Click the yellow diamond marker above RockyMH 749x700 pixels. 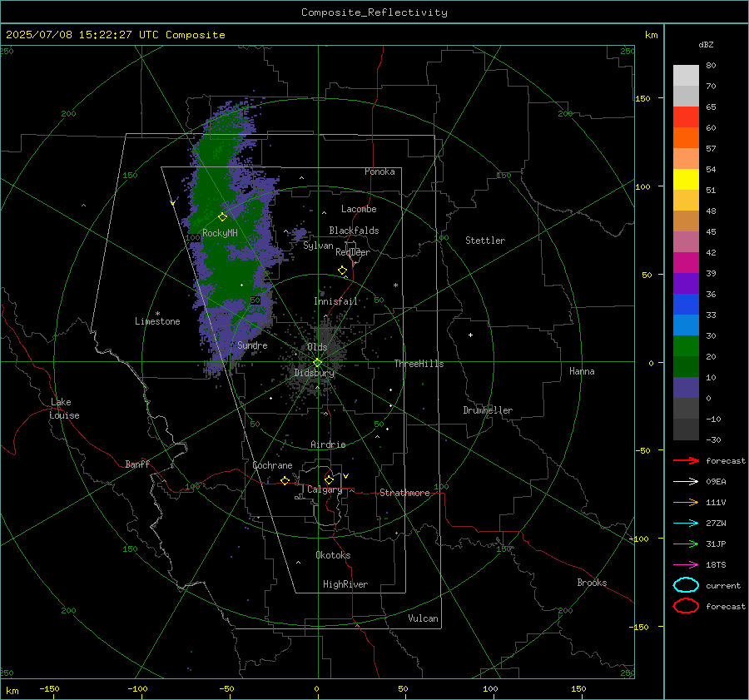point(222,217)
